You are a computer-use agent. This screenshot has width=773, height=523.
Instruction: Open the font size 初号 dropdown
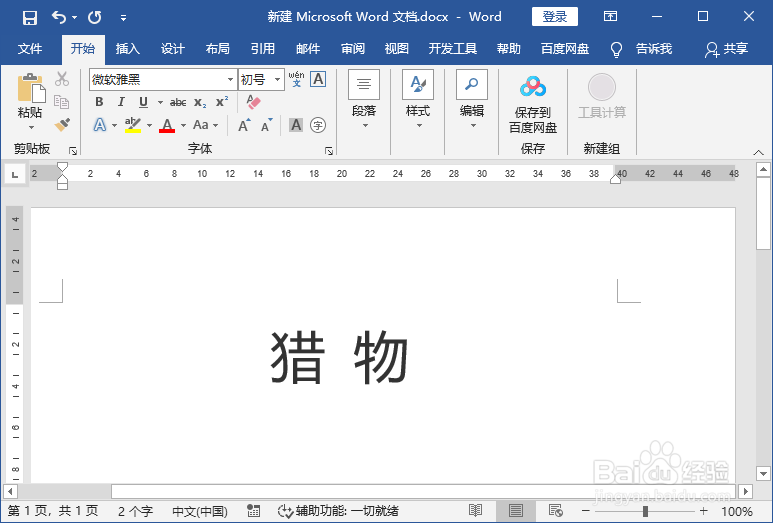(x=278, y=79)
